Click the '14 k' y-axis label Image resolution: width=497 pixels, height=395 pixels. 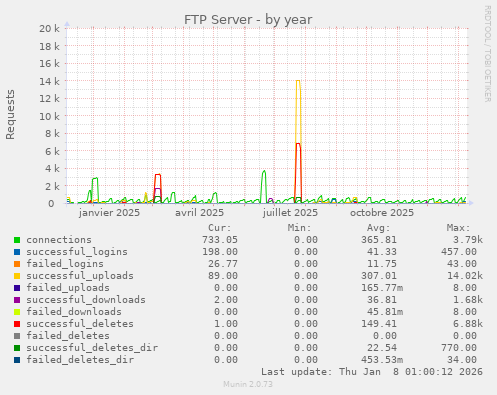[50, 81]
